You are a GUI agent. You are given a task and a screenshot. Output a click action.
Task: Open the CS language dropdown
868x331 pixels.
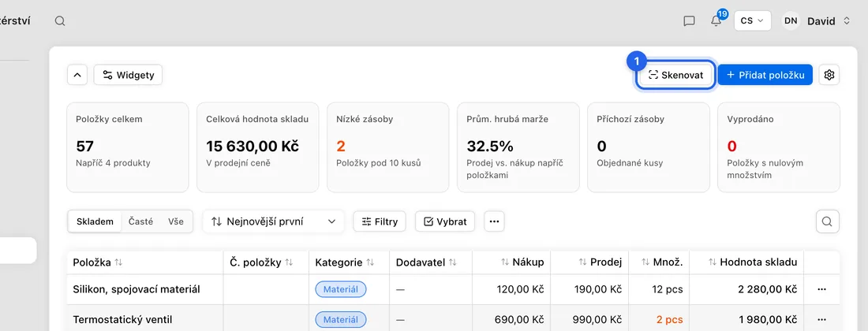click(x=752, y=21)
